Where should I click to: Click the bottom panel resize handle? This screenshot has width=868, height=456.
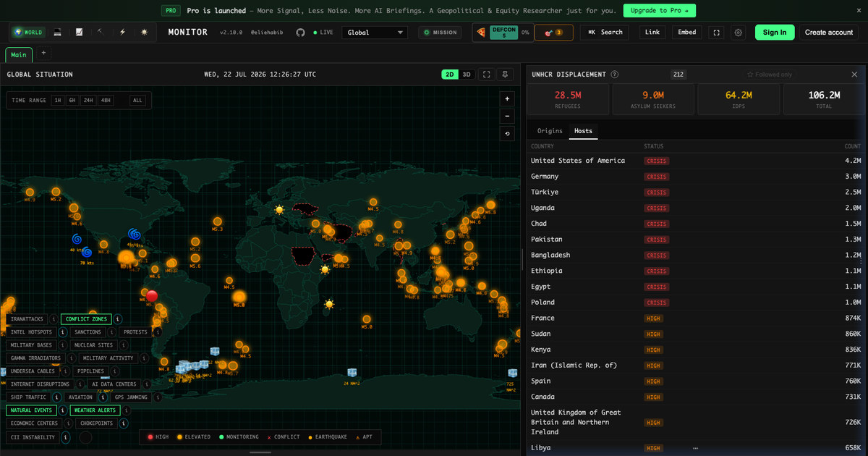coord(260,452)
